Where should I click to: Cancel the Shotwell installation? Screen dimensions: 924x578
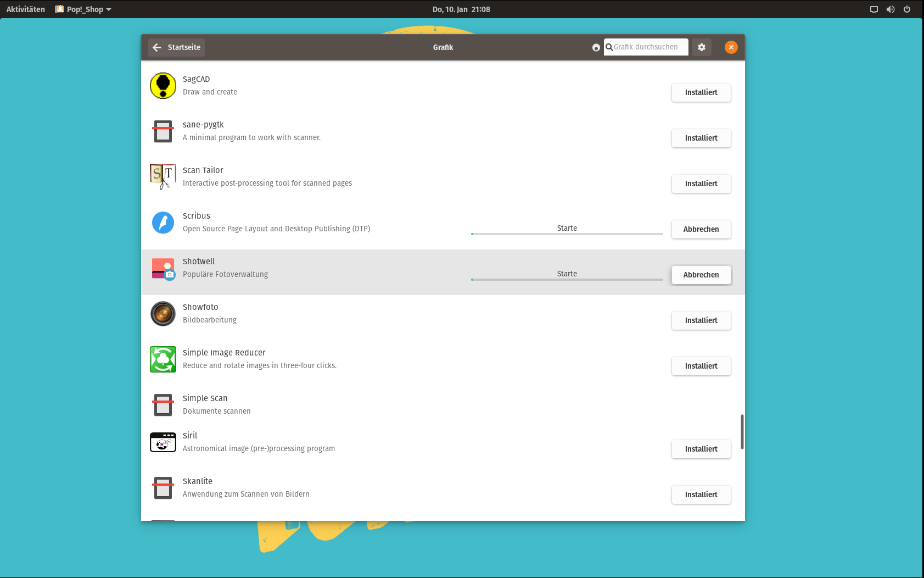click(x=701, y=275)
